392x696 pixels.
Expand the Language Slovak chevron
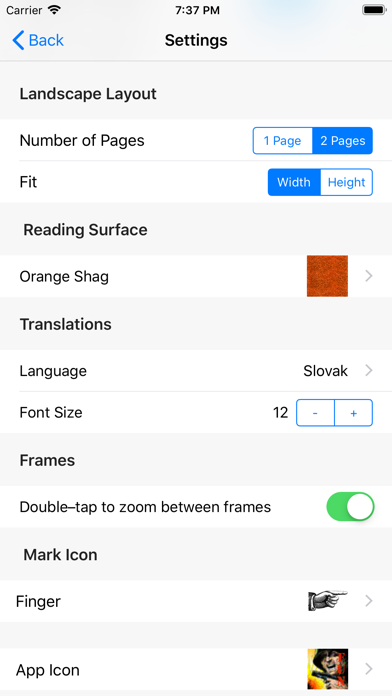point(368,370)
